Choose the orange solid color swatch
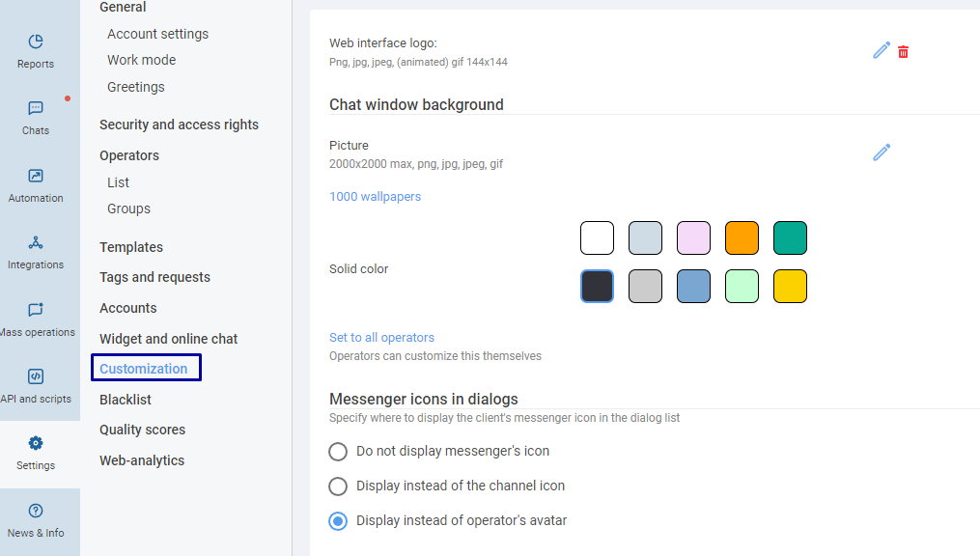Image resolution: width=980 pixels, height=556 pixels. click(x=742, y=238)
